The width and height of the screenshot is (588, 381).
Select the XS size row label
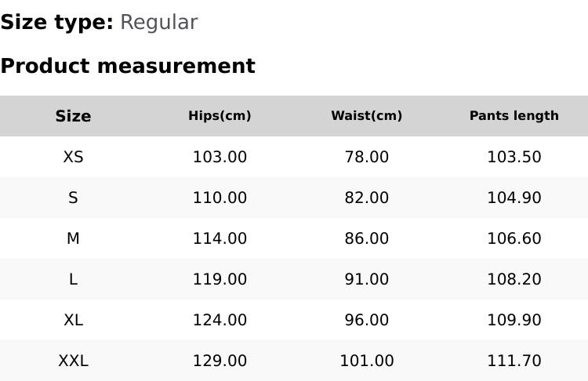tap(73, 157)
